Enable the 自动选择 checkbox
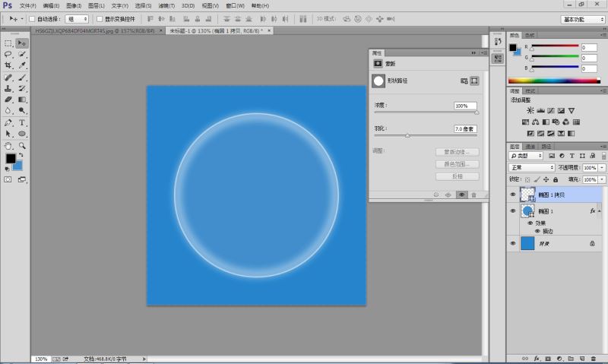 pos(32,18)
